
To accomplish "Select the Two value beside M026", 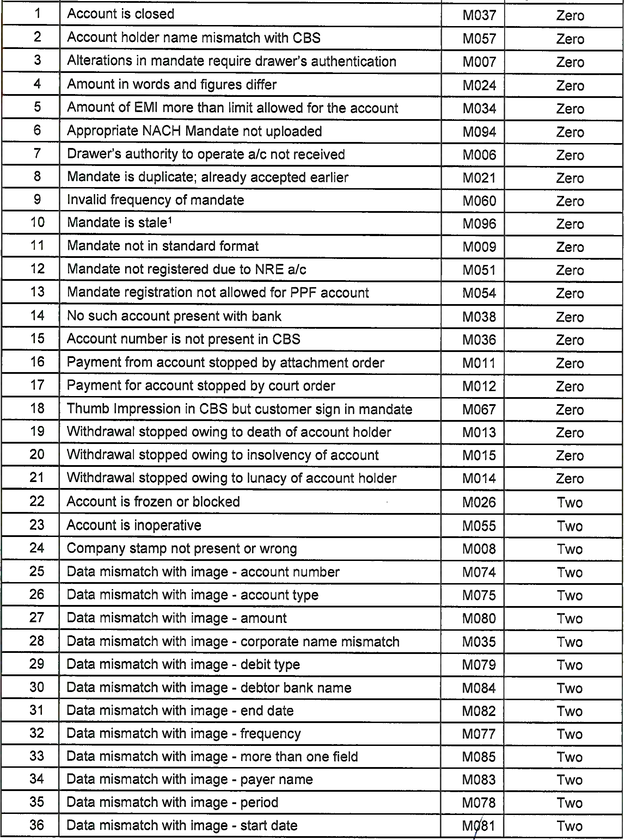I will pyautogui.click(x=570, y=503).
